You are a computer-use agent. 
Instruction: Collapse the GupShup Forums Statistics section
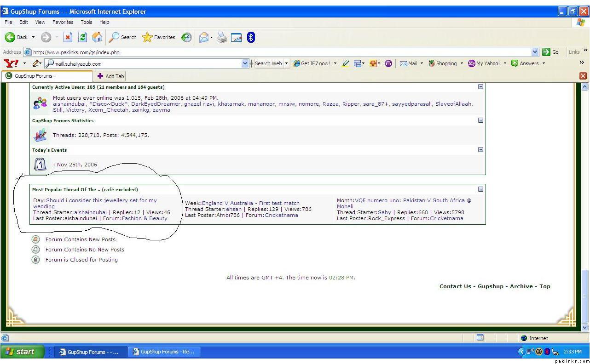pos(480,120)
